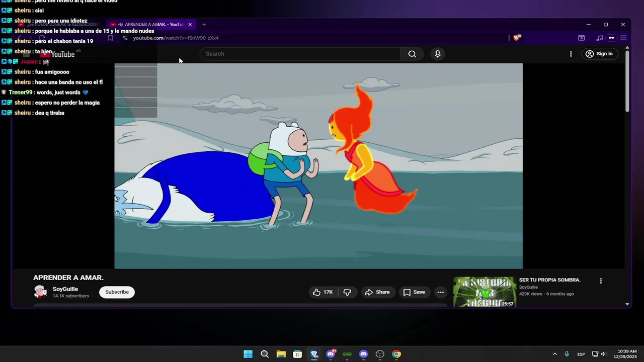Close the APRENDER A AMAR tab

pos(190,24)
